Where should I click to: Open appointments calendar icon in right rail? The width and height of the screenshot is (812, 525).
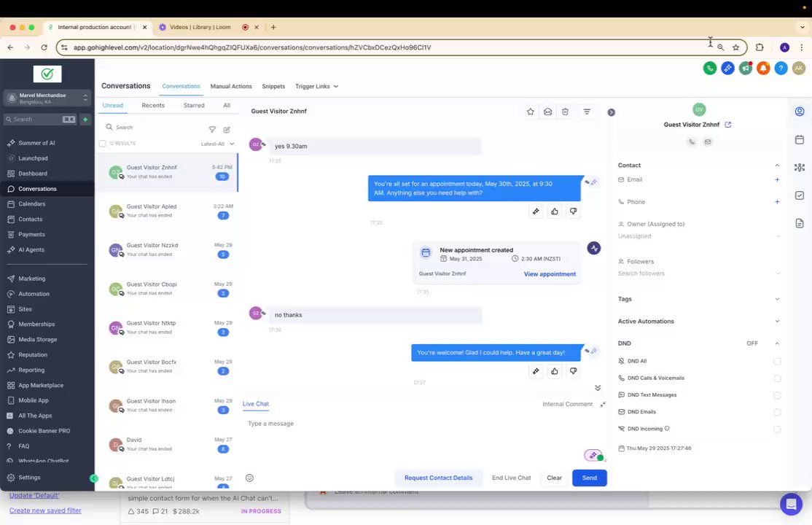point(800,139)
